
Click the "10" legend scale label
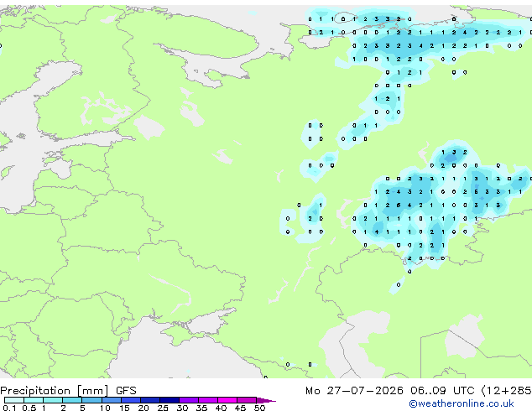(105, 408)
